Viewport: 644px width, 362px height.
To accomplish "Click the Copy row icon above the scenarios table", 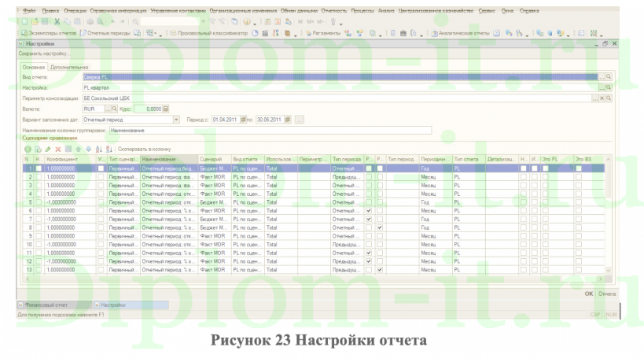I will 38,150.
